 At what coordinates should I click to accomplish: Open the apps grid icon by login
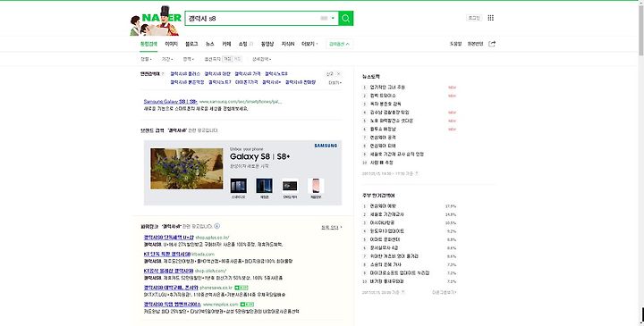pyautogui.click(x=491, y=18)
